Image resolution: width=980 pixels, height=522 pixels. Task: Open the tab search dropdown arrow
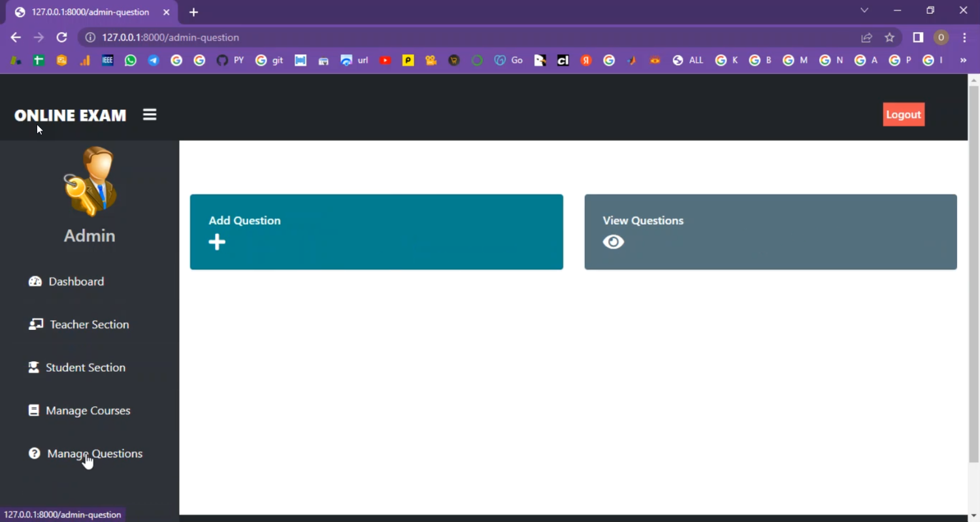pos(864,11)
